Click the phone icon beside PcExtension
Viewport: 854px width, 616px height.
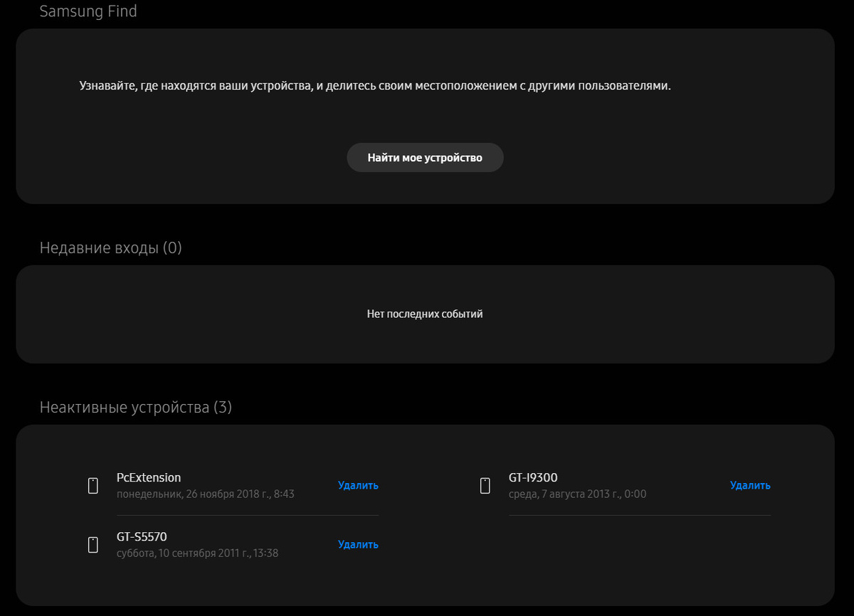(93, 486)
